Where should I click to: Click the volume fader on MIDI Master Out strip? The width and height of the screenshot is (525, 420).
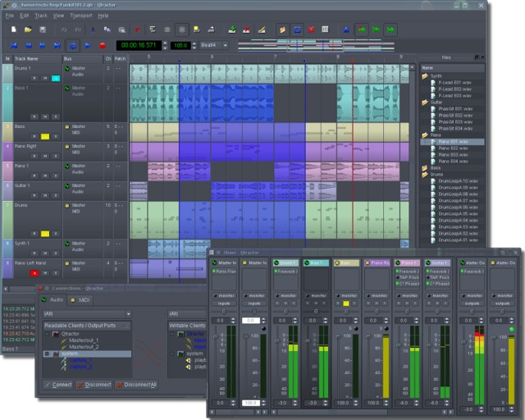pyautogui.click(x=494, y=338)
